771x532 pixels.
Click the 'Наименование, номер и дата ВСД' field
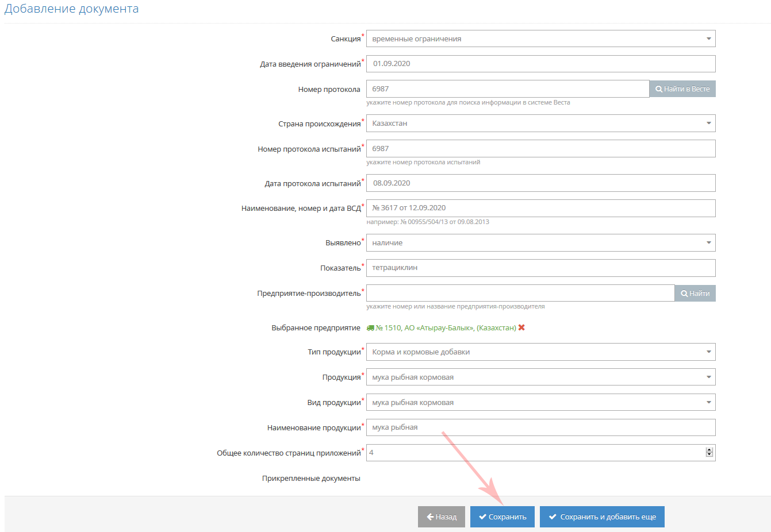tap(540, 208)
